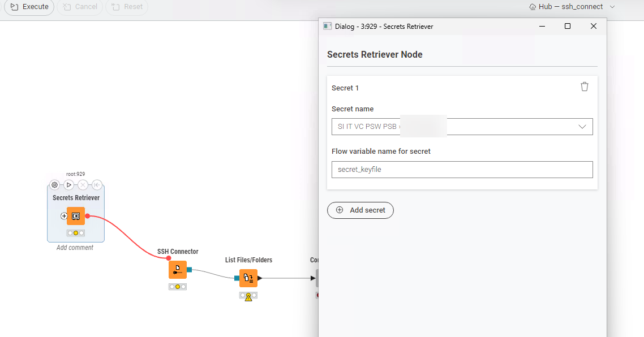Click the cancel X icon above Secrets Retriever
The image size is (644, 337).
coord(83,185)
